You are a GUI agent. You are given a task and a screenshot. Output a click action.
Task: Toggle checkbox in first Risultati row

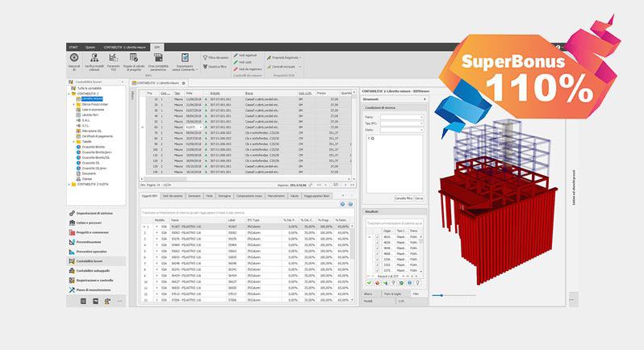pyautogui.click(x=378, y=237)
